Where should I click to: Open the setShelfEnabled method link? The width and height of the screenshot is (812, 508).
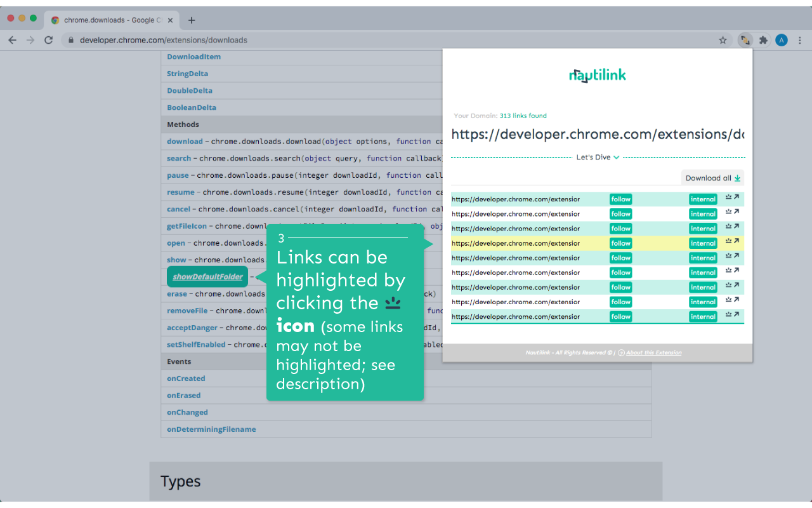pos(196,345)
